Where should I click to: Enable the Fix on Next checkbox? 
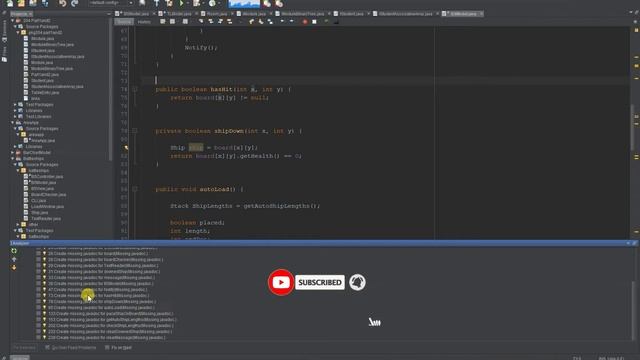tap(107, 348)
